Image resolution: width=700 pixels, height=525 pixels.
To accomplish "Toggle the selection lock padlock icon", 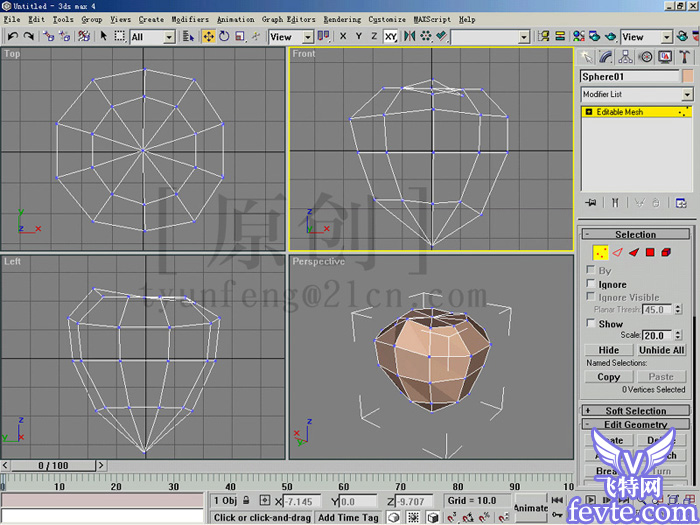I will click(246, 500).
